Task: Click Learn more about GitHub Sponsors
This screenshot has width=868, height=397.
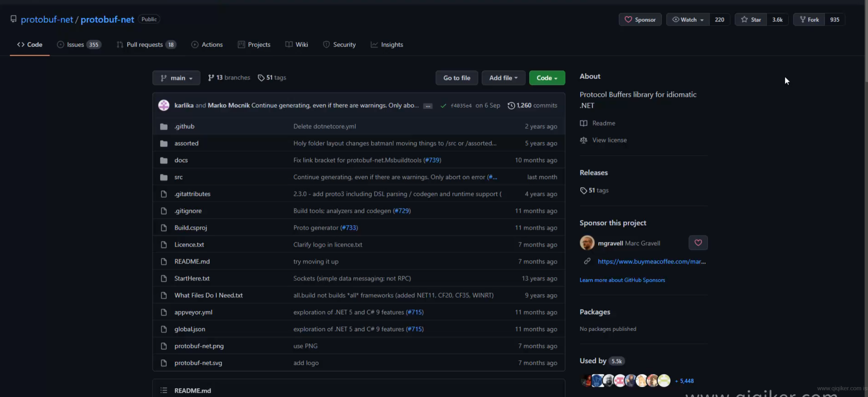Action: click(622, 280)
